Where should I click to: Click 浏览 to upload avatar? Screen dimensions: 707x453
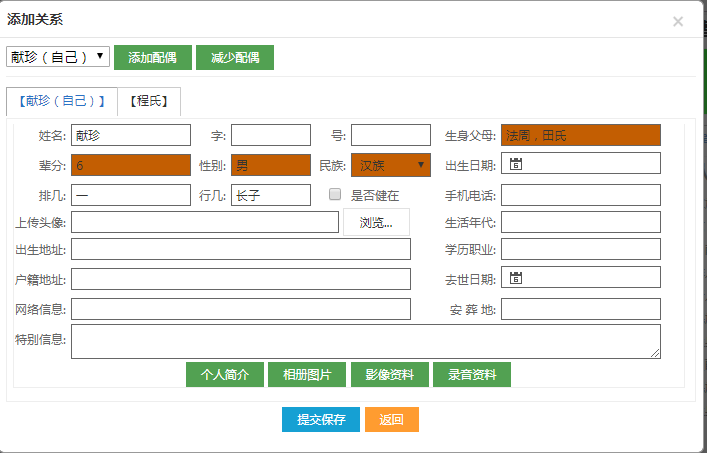coord(376,222)
